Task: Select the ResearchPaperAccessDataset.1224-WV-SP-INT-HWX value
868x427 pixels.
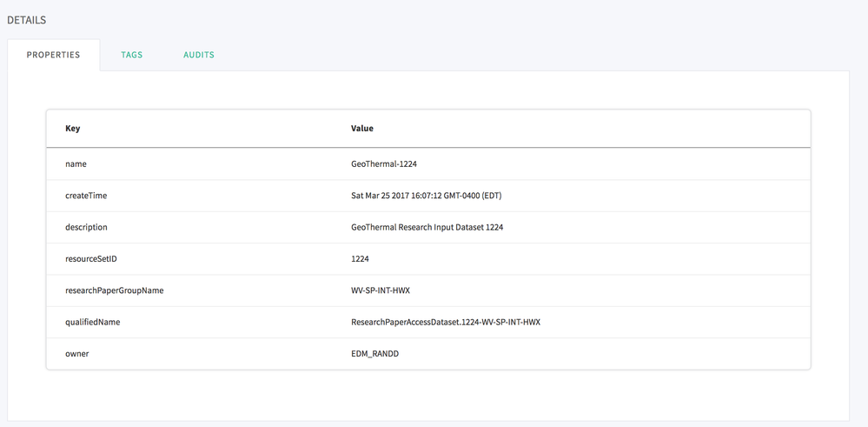Action: [445, 322]
